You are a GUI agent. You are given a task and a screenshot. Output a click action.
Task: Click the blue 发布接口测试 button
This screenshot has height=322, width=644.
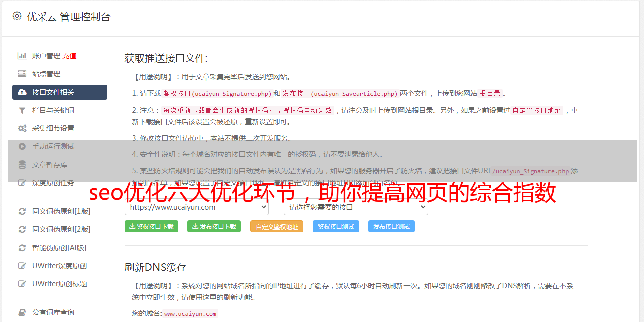point(391,226)
